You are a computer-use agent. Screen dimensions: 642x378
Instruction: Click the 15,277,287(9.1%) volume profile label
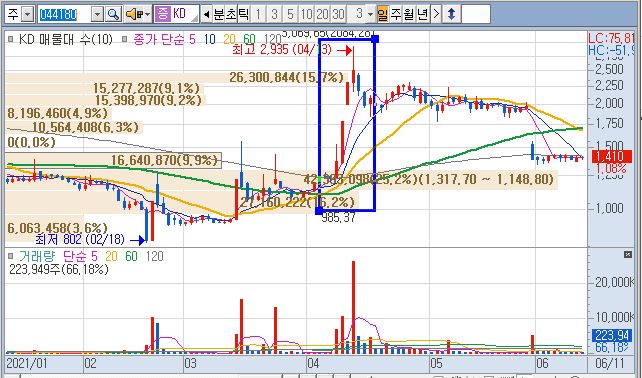147,88
